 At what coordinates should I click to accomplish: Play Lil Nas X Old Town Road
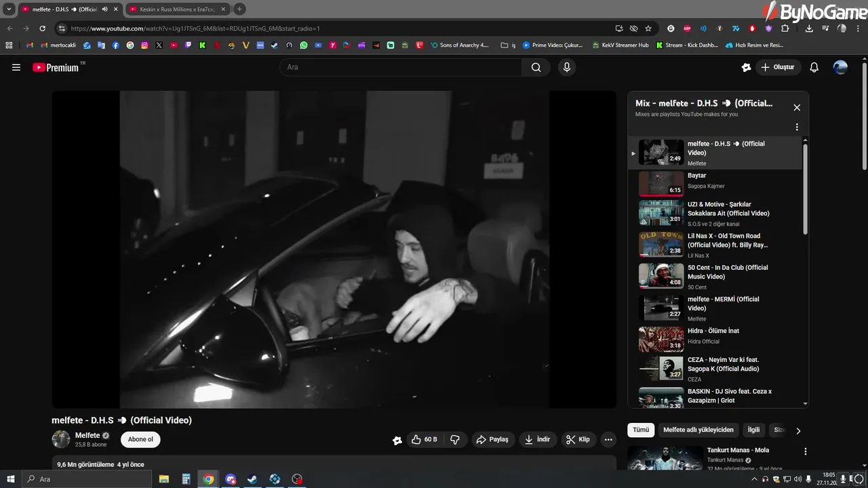point(715,245)
